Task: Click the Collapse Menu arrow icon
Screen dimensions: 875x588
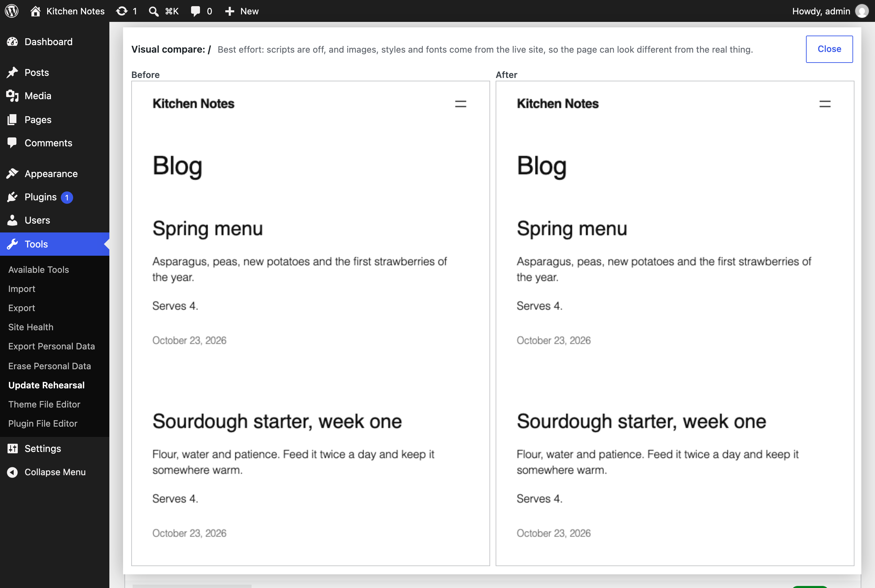Action: tap(12, 472)
